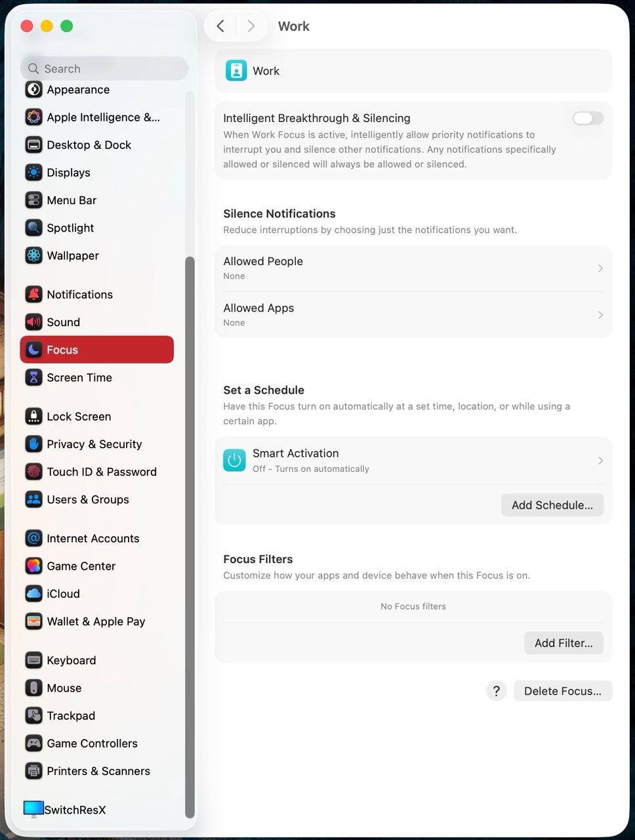The height and width of the screenshot is (840, 635).
Task: Open the Smart Activation row chevron
Action: point(600,461)
